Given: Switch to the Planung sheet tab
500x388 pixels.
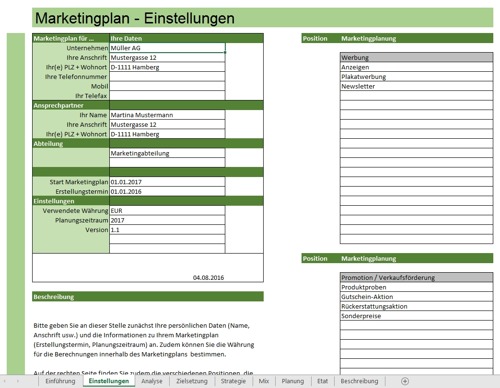Looking at the screenshot, I should click(293, 381).
